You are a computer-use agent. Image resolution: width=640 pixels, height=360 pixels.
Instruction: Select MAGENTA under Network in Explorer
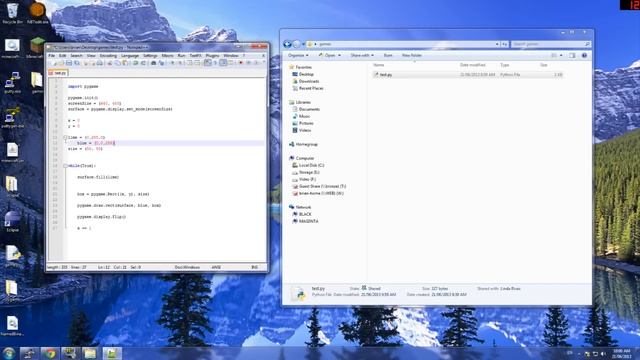click(308, 221)
